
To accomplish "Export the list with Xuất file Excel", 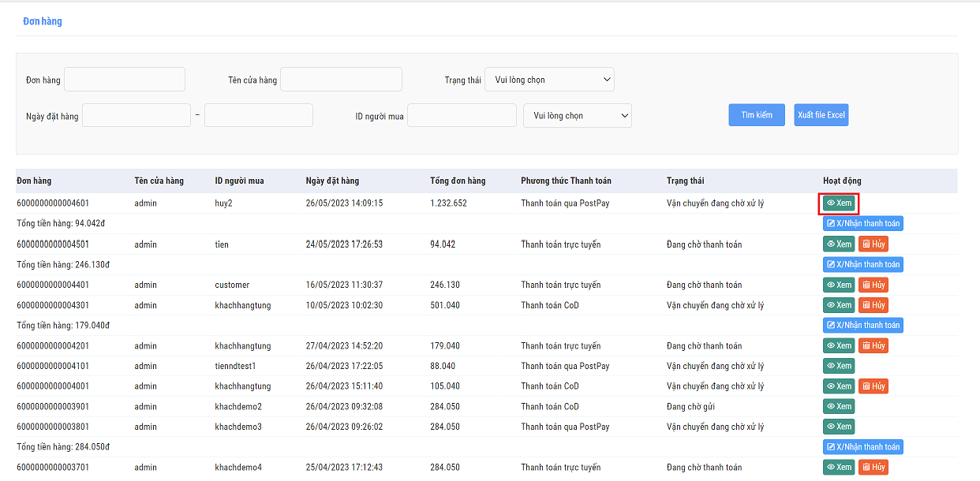I will [821, 115].
